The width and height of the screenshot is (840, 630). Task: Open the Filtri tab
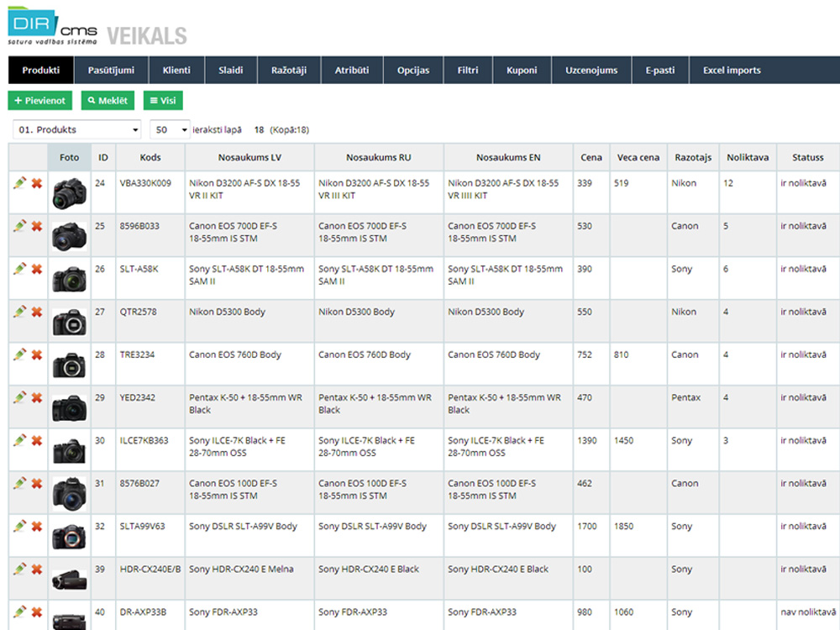468,71
